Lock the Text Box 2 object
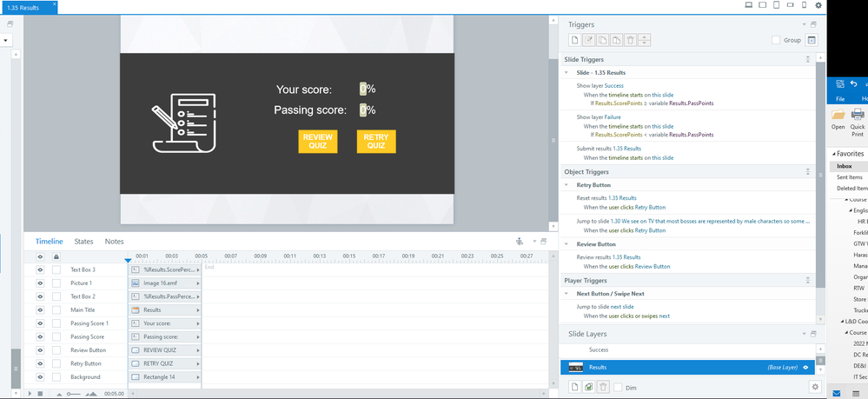 click(56, 296)
